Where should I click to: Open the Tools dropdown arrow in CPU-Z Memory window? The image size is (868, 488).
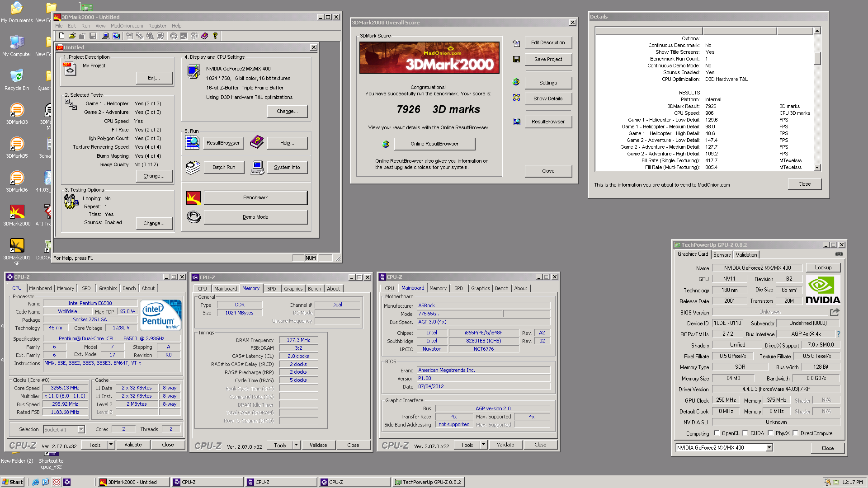point(296,445)
